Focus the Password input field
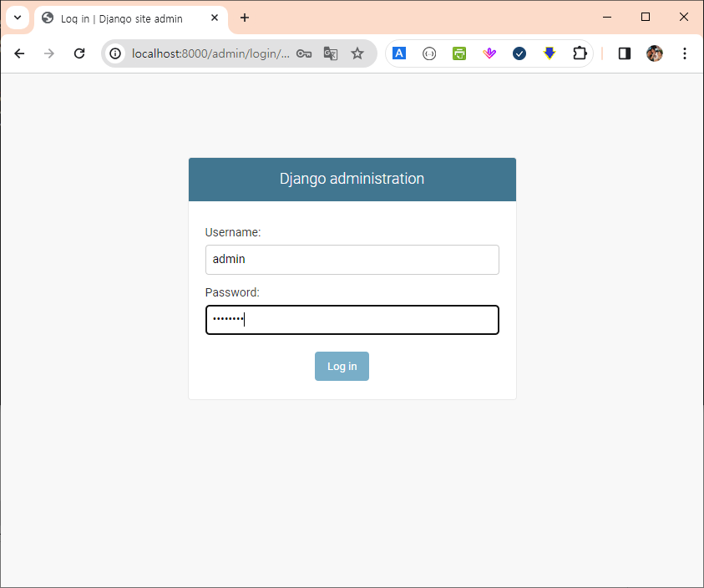Image resolution: width=704 pixels, height=588 pixels. (x=352, y=320)
